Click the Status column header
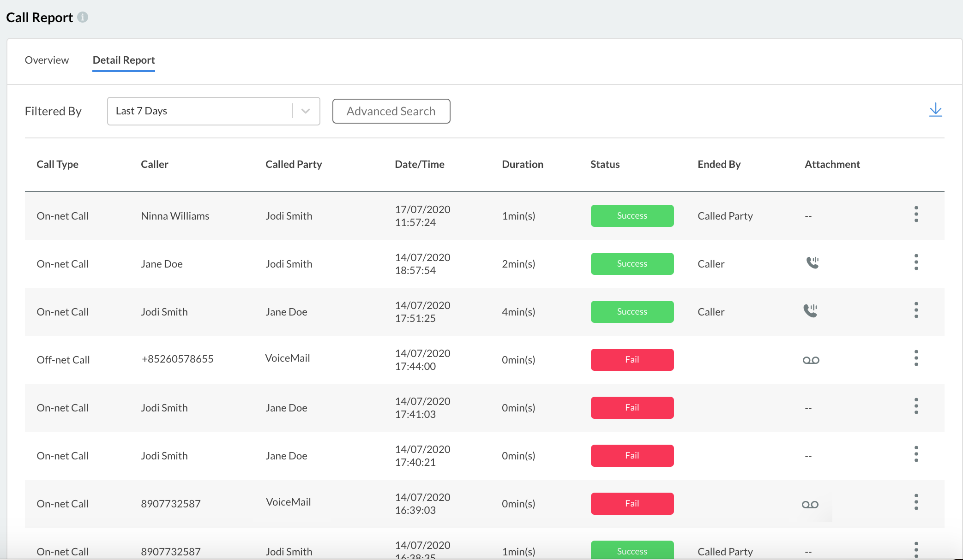The width and height of the screenshot is (963, 560). [x=605, y=164]
